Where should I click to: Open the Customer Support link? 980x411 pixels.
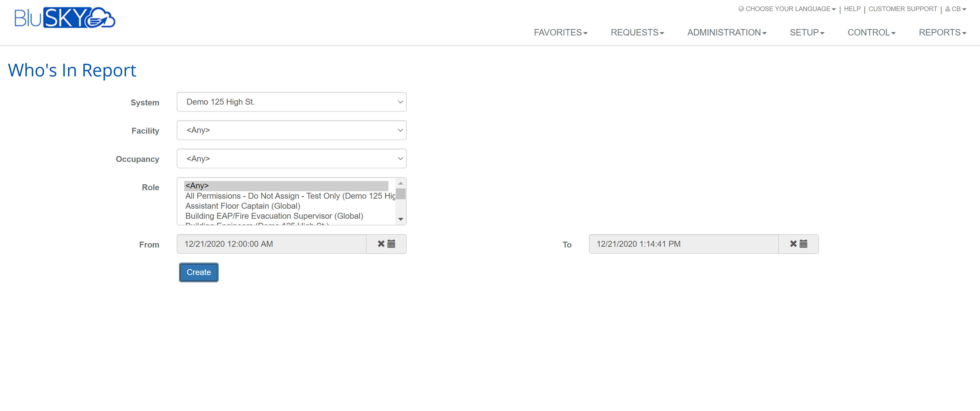coord(902,9)
